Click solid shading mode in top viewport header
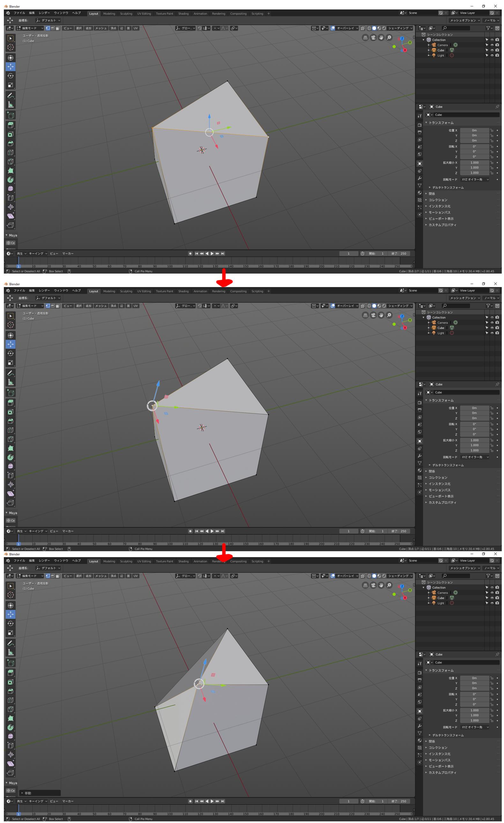The image size is (504, 823). click(374, 28)
